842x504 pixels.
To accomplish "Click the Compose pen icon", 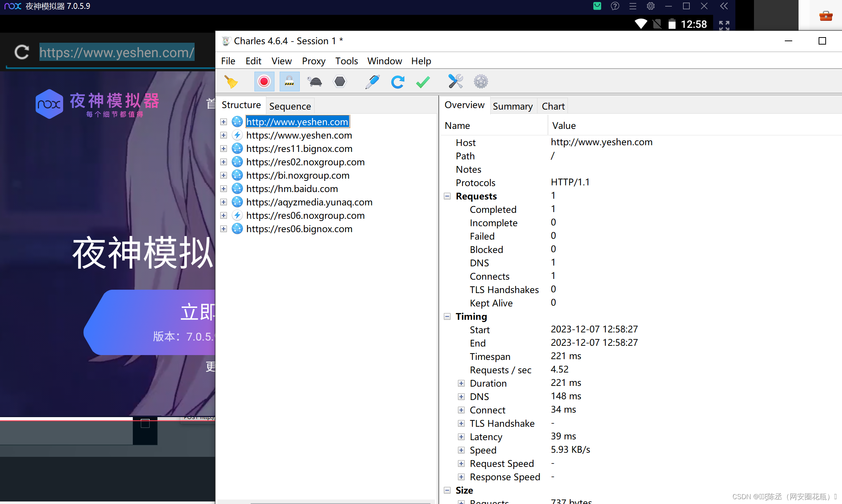I will click(x=372, y=82).
